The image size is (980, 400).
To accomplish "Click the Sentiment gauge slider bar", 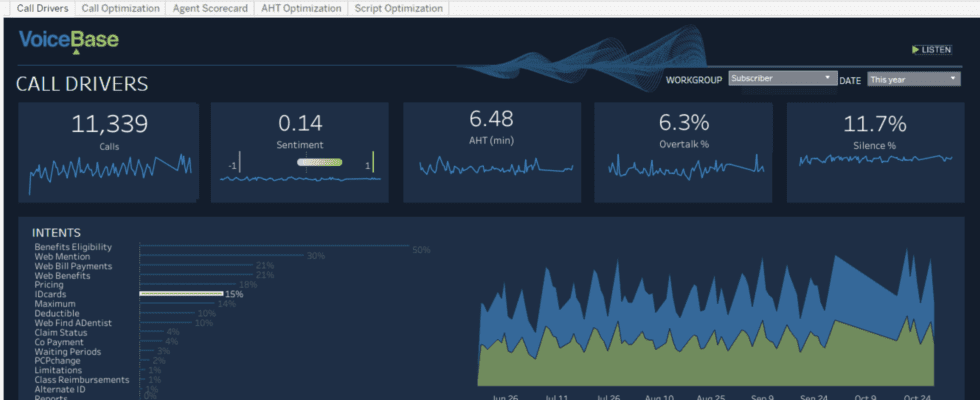I will click(319, 162).
